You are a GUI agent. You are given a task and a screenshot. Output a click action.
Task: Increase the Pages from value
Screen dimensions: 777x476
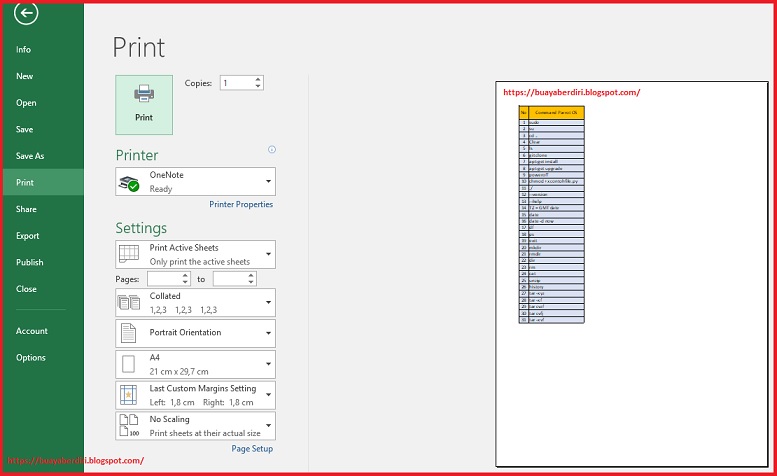pyautogui.click(x=185, y=275)
